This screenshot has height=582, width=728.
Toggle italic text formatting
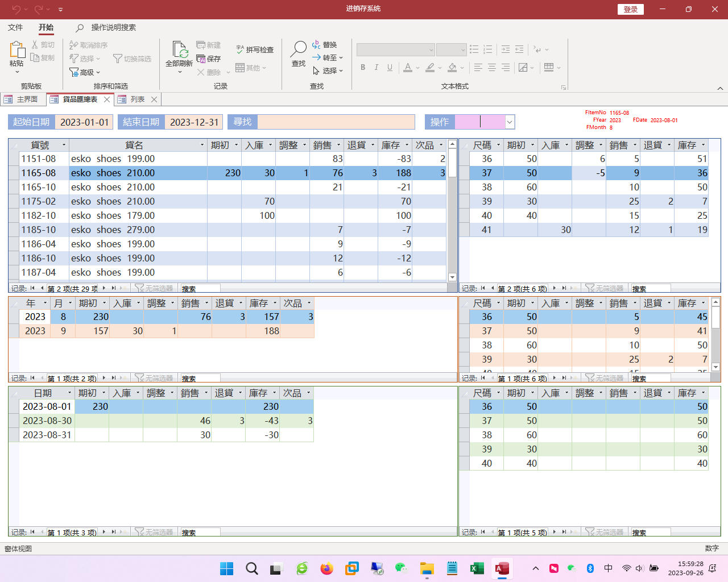(376, 67)
